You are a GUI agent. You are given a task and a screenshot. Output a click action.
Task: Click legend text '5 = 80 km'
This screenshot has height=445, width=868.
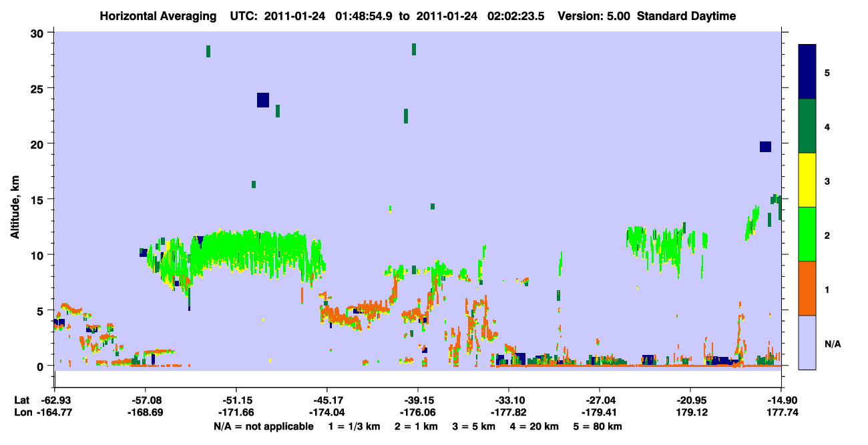click(598, 426)
